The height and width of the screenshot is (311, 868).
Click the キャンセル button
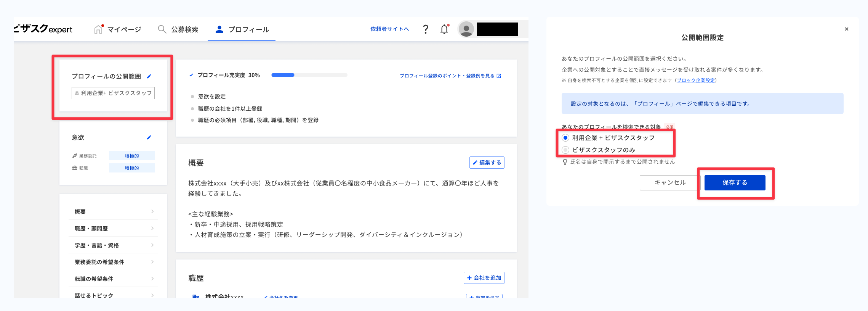(670, 183)
